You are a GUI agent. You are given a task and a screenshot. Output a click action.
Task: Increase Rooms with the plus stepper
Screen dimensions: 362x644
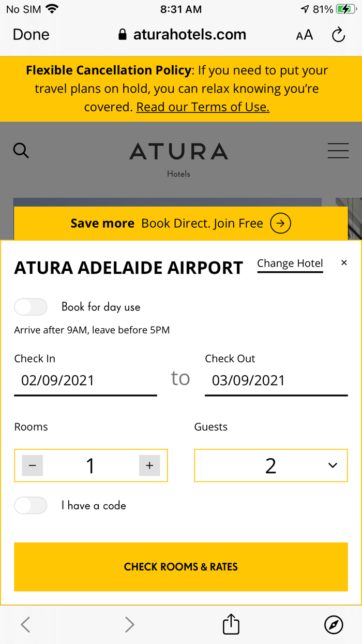click(149, 465)
